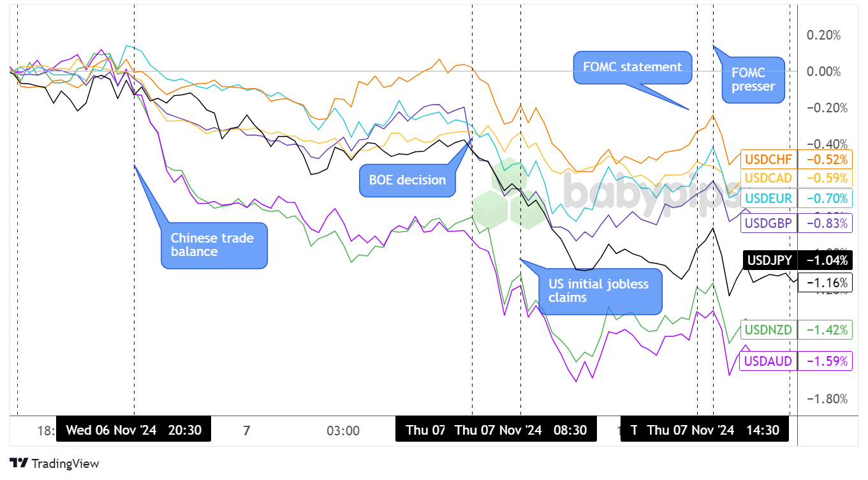Click the US initial jobless claims callout

(598, 290)
